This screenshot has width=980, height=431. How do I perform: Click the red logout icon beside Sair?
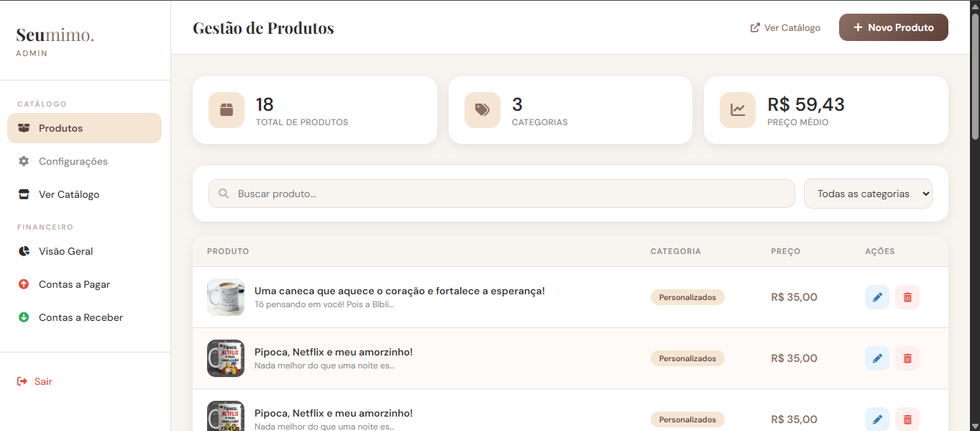tap(22, 381)
